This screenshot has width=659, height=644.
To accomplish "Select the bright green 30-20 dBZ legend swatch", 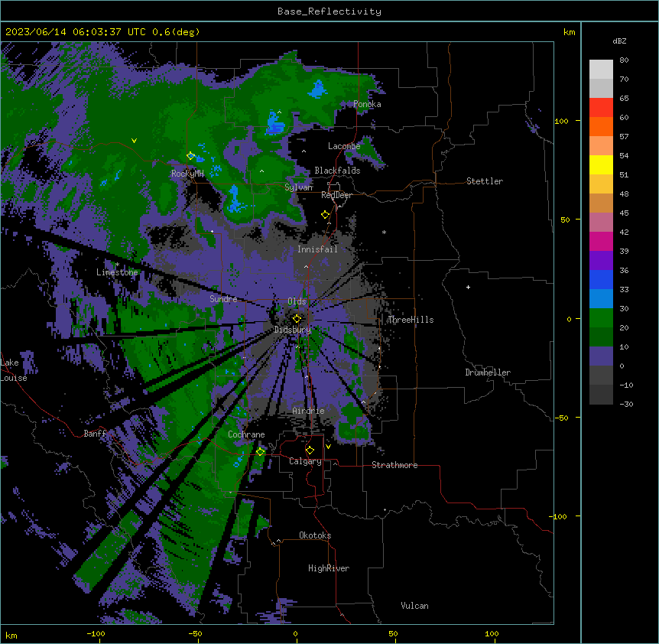I will (601, 318).
